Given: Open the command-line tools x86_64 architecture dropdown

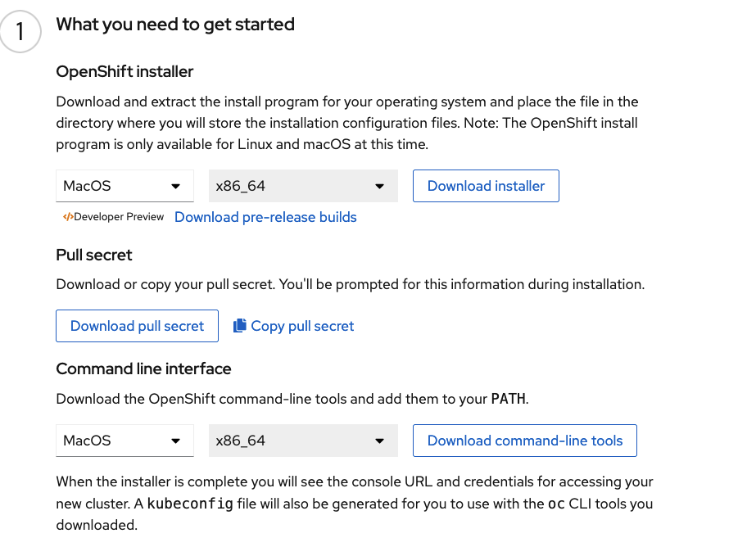Looking at the screenshot, I should [x=303, y=441].
